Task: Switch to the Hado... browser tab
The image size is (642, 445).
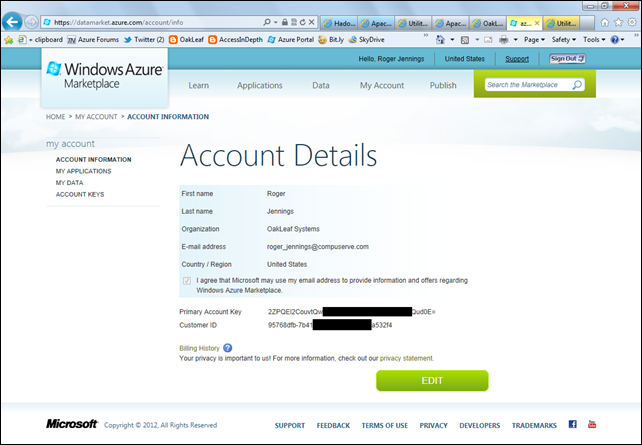Action: (339, 23)
